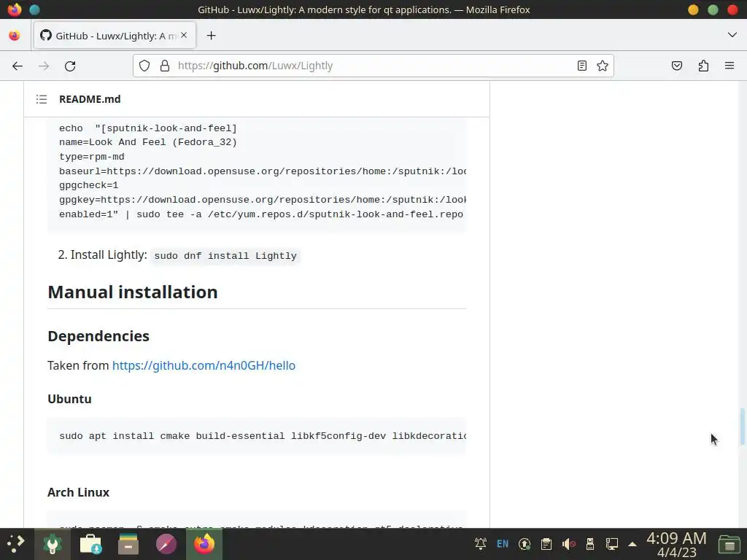Open the green wrench settings taskbar app

pyautogui.click(x=53, y=544)
